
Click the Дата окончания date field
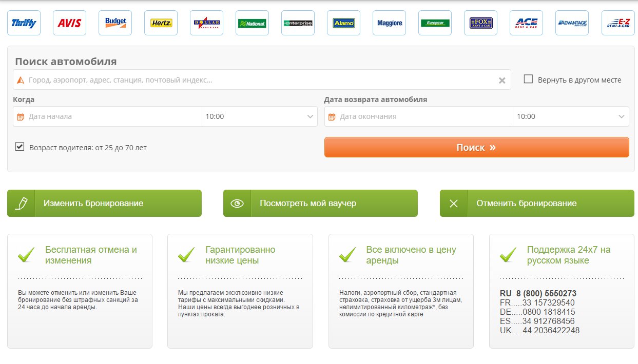coord(419,116)
